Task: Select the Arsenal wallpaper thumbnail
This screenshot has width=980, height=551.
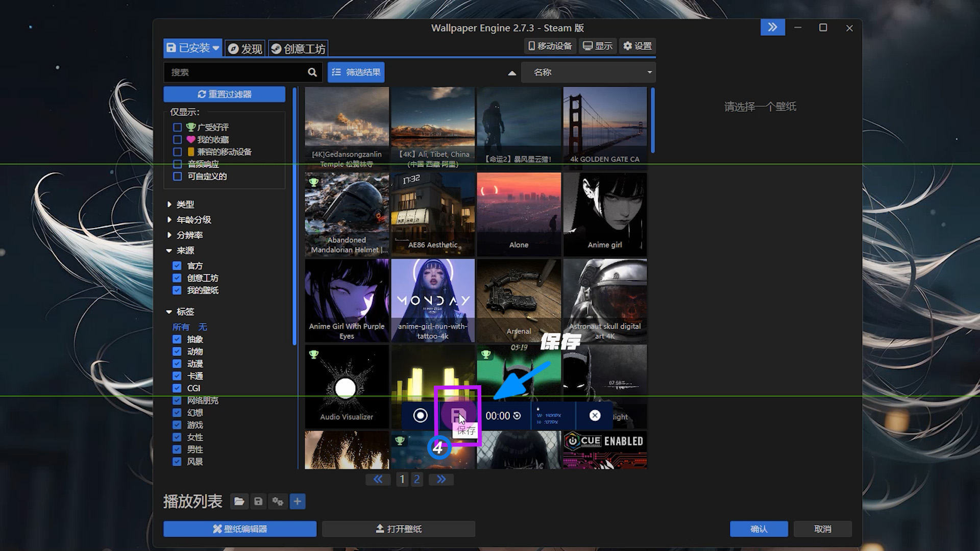Action: (519, 300)
